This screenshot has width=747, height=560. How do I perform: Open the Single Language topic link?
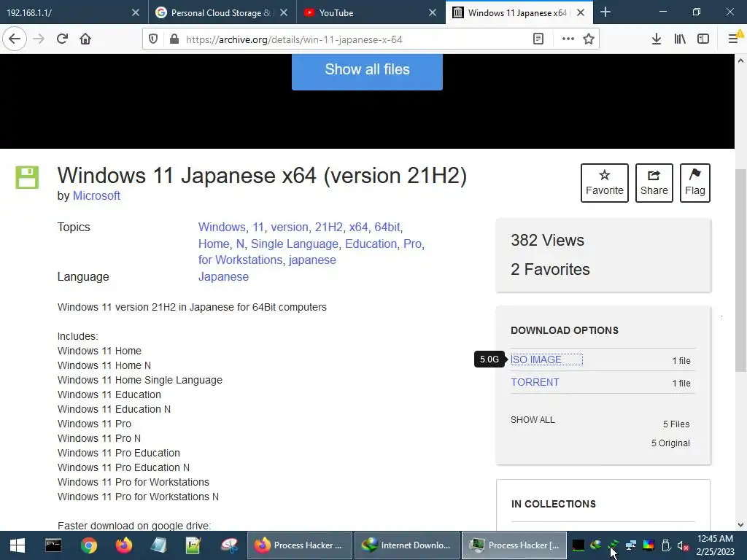pyautogui.click(x=295, y=244)
